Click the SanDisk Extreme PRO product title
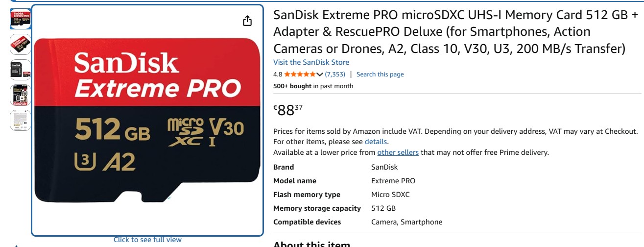The height and width of the screenshot is (247, 644). [456, 32]
